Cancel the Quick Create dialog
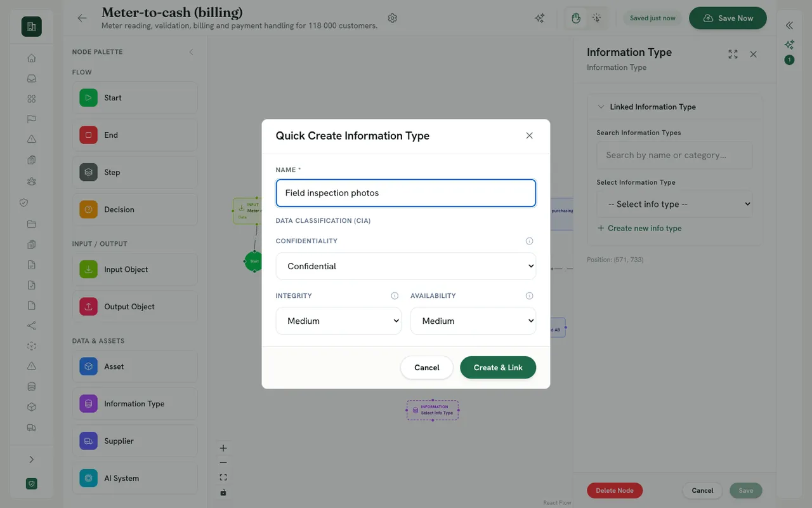 pyautogui.click(x=427, y=368)
